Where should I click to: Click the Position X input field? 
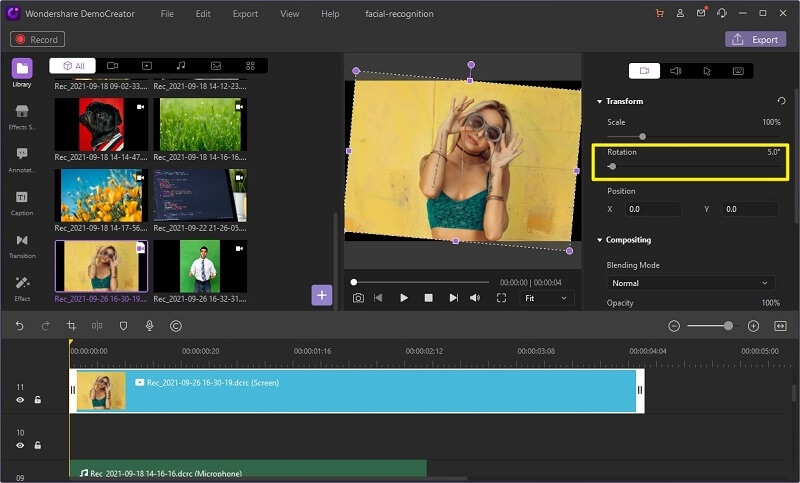655,209
